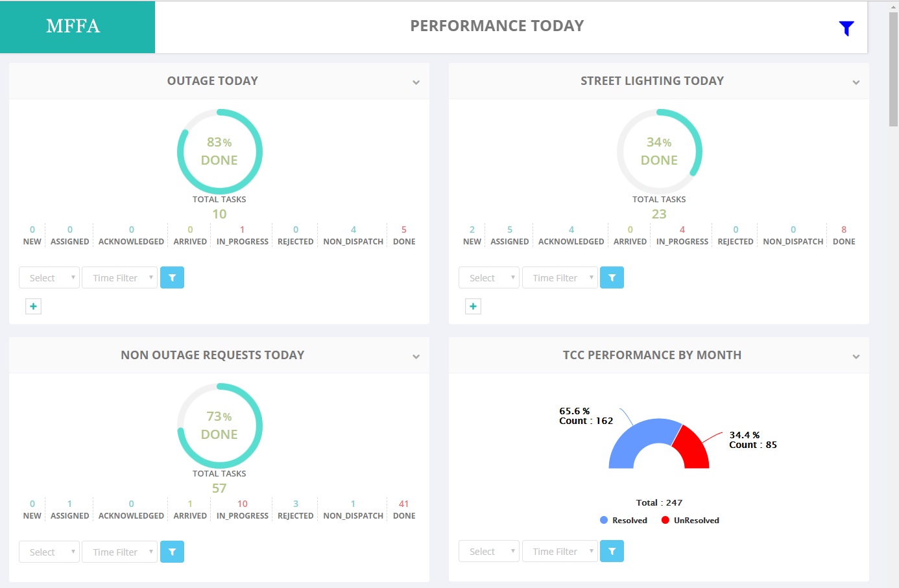Collapse the TCC Performance By Month chevron
Screen dimensions: 899x588
click(x=856, y=357)
